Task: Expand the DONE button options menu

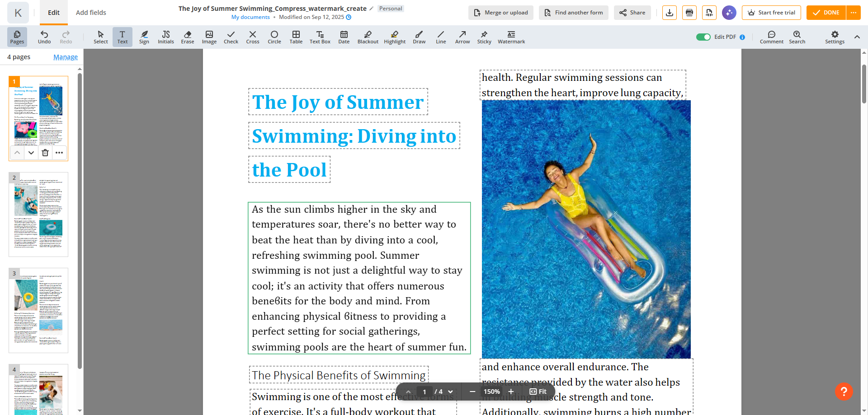Action: coord(853,13)
